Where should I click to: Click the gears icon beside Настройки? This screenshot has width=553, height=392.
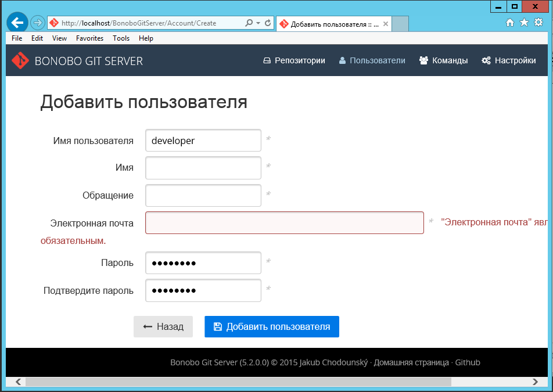tap(486, 60)
